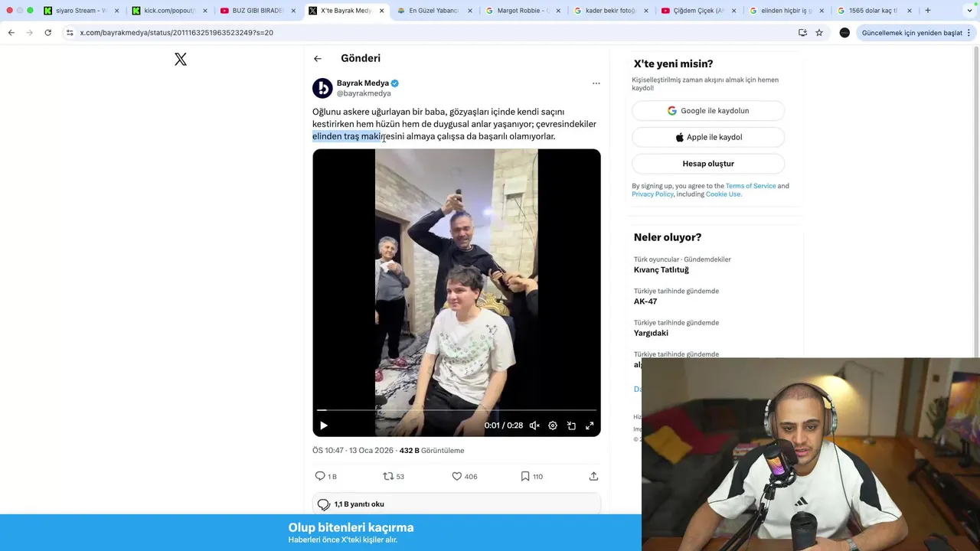Repost using the retweet icon
Screen dimensions: 980x551
(388, 476)
